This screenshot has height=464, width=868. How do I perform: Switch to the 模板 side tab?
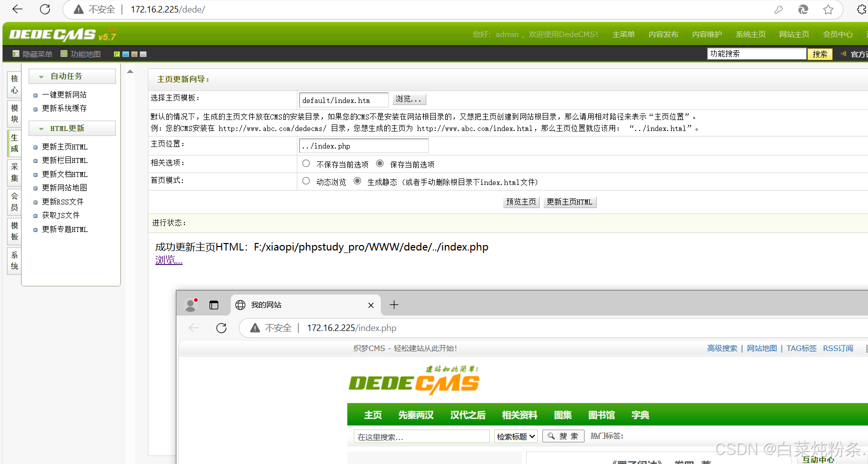(x=14, y=231)
